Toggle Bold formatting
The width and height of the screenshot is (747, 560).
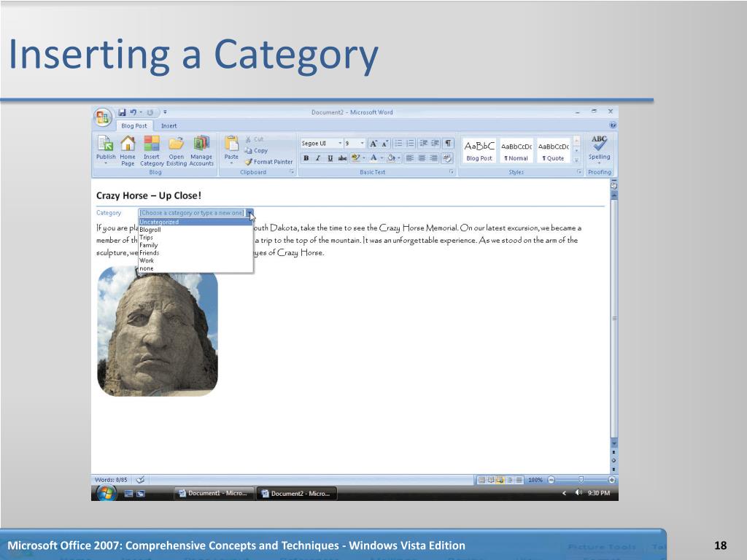point(306,158)
